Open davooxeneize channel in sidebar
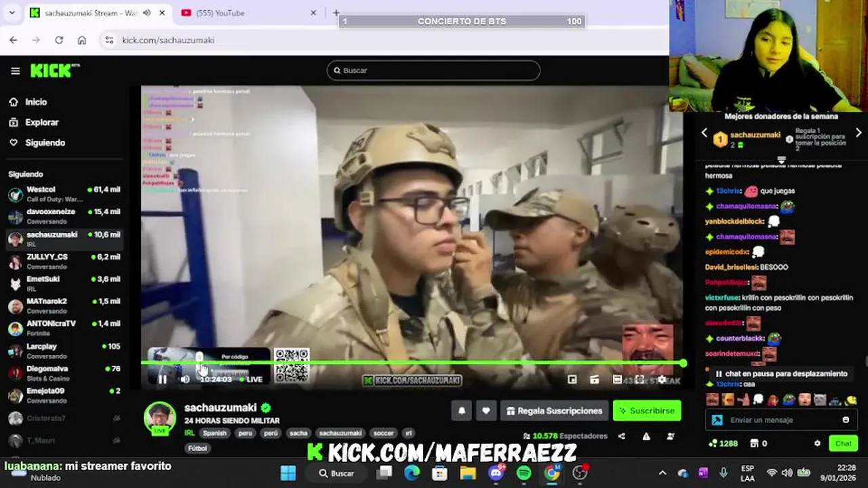The image size is (868, 488). [x=64, y=216]
